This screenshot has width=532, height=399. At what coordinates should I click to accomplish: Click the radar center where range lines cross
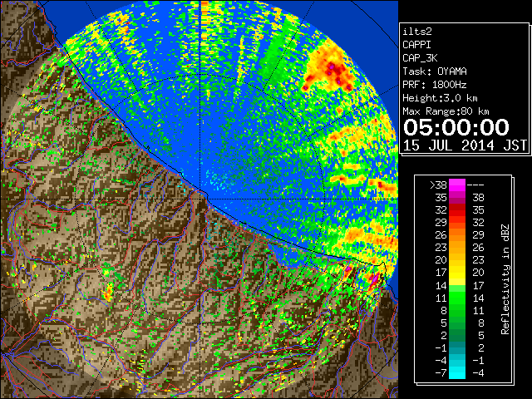pos(200,199)
